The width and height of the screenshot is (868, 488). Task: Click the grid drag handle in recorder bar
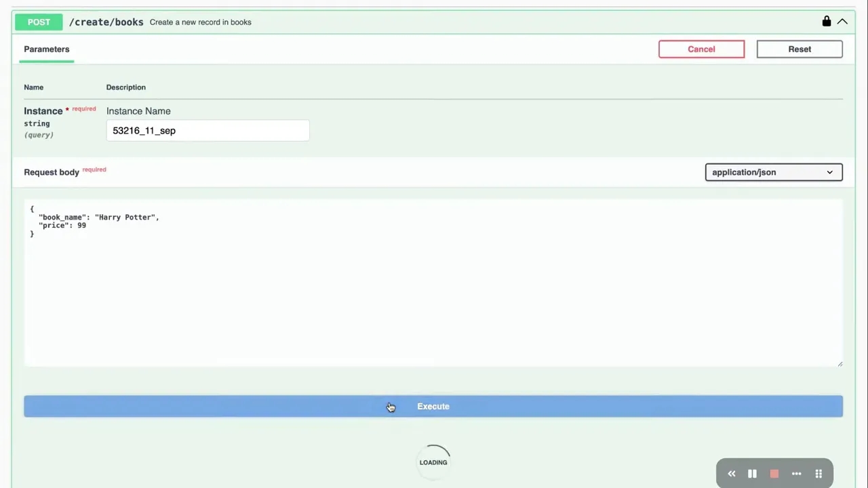pyautogui.click(x=818, y=474)
